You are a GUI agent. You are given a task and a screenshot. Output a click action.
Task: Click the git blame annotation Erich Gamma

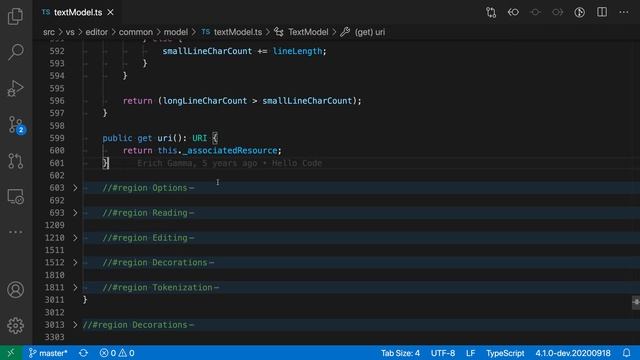(229, 163)
